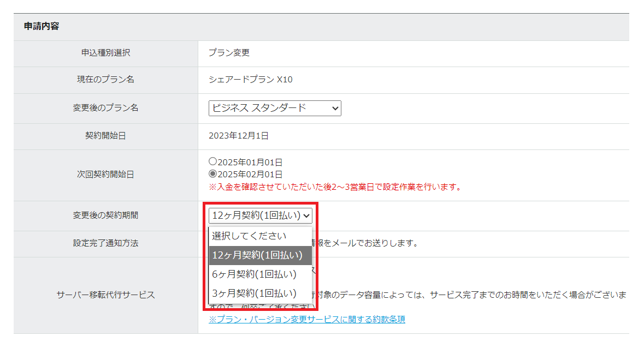Select the 2025年01月01日 radio button

[x=212, y=162]
